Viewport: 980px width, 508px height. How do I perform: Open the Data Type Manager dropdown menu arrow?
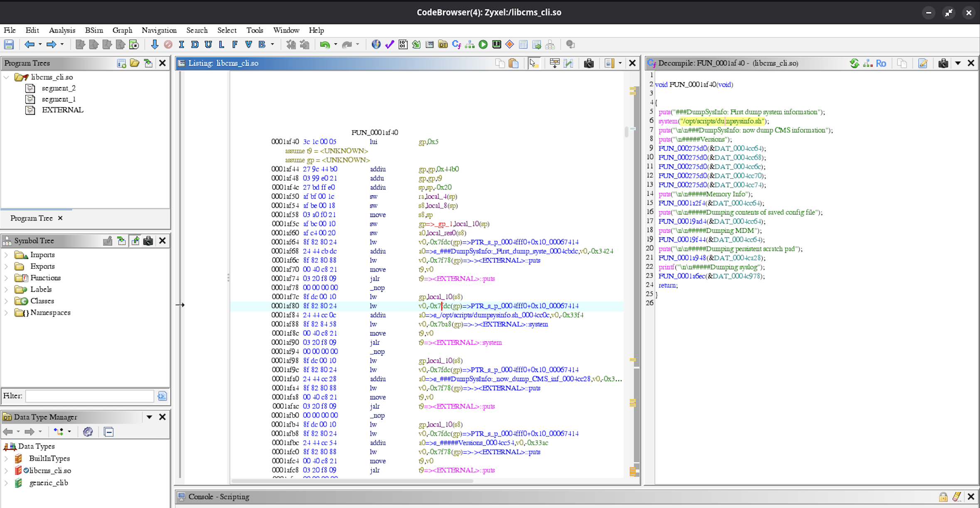point(149,417)
